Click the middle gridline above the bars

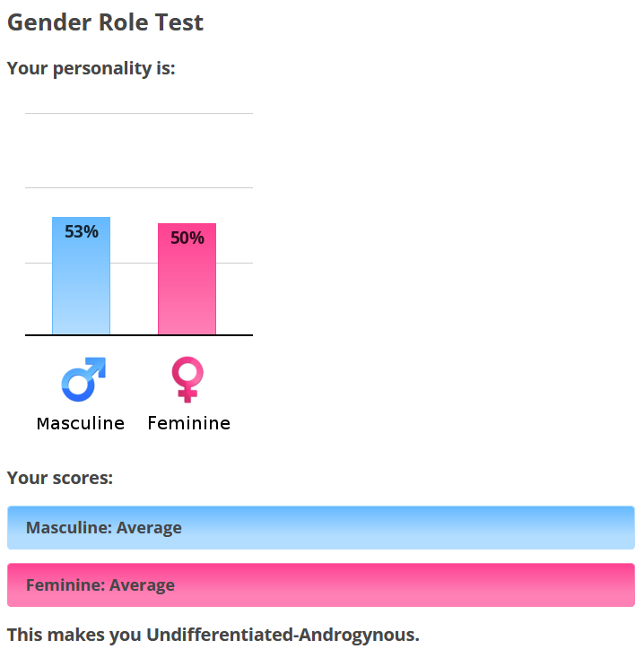[139, 187]
